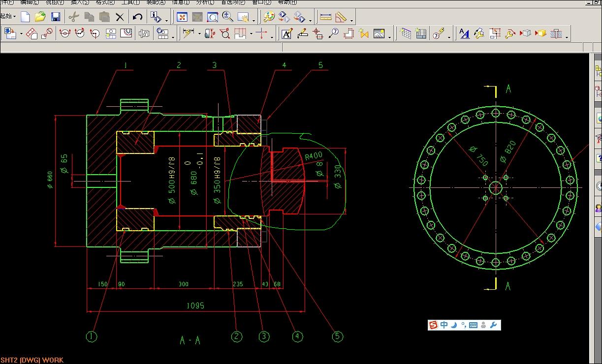
Task: Click the tabular note grid icon
Action: point(405,33)
